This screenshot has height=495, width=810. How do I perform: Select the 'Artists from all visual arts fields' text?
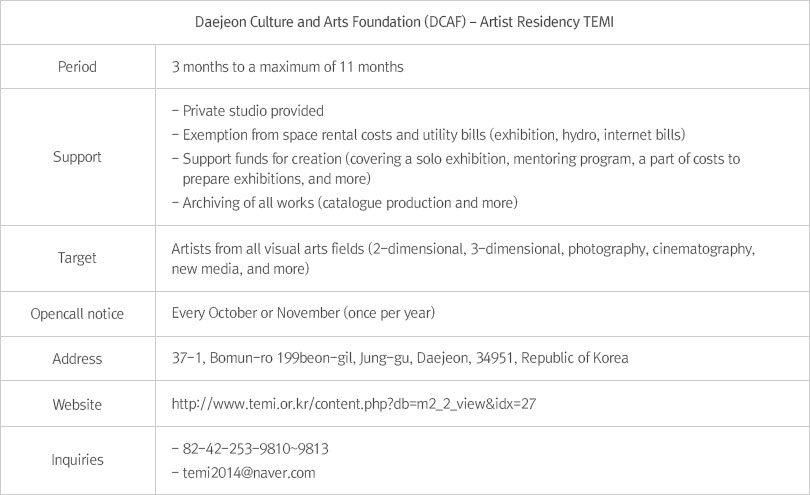click(463, 246)
